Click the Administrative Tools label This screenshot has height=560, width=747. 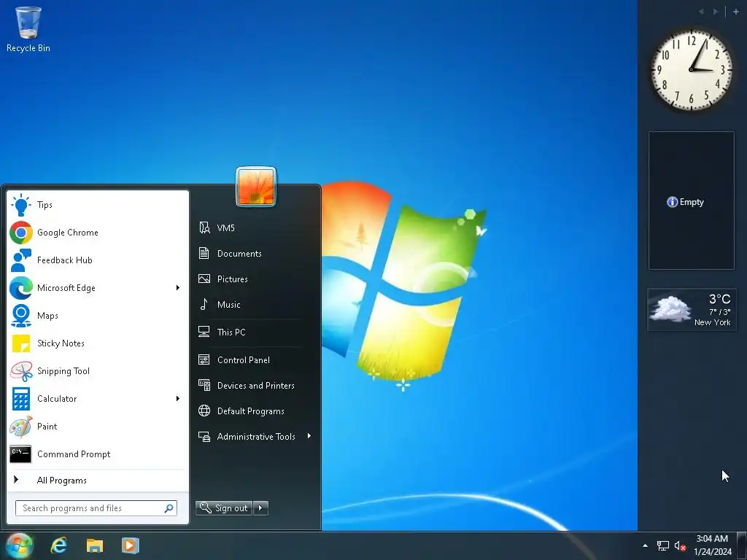tap(256, 437)
